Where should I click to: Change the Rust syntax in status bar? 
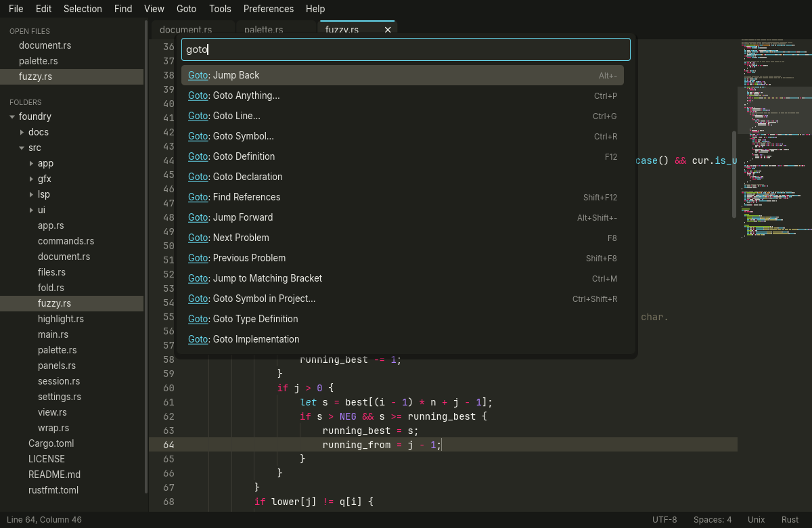coord(790,520)
